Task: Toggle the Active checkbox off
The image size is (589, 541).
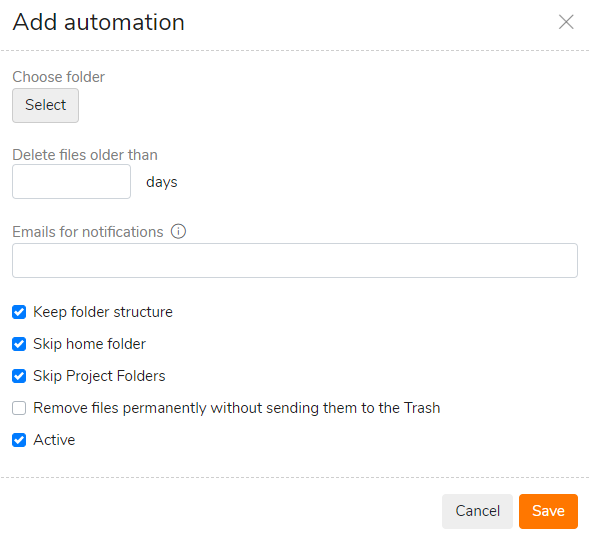Action: click(x=19, y=440)
